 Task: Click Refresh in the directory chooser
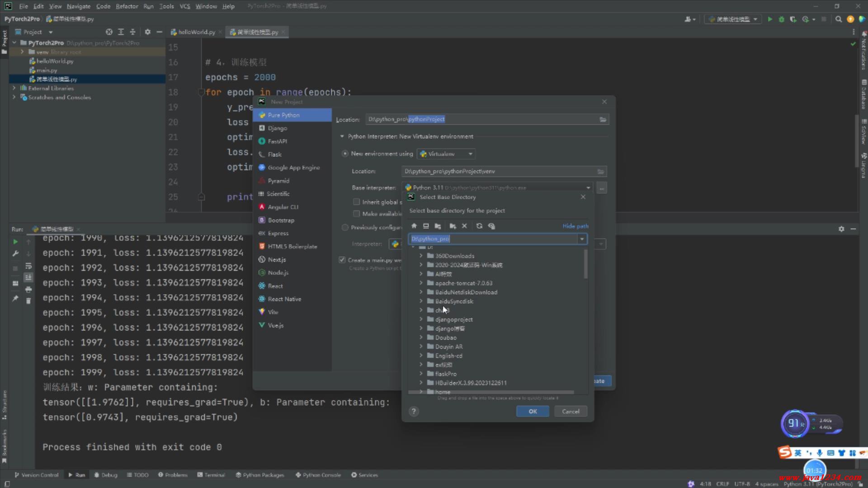479,226
